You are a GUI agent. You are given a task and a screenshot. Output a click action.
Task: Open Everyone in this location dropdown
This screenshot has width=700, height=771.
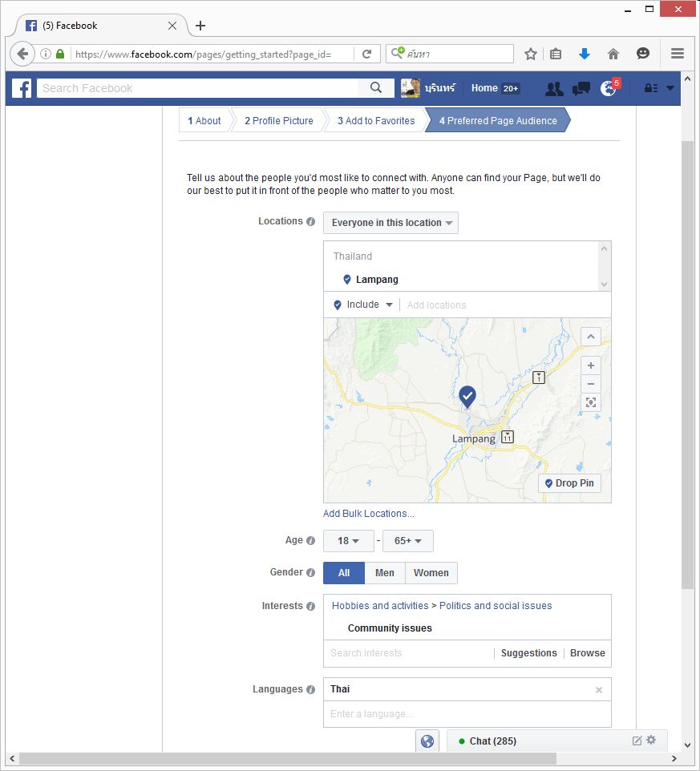coord(391,223)
